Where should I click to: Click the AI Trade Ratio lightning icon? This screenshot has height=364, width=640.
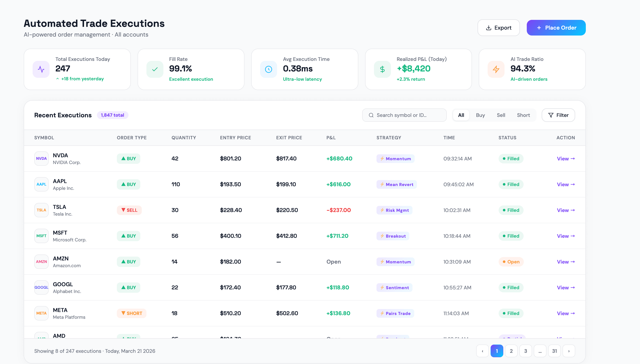click(496, 69)
